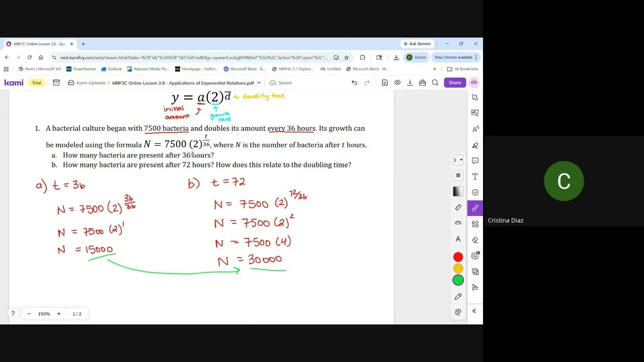Image resolution: width=644 pixels, height=362 pixels.
Task: Select the Eraser tool
Action: [x=475, y=240]
